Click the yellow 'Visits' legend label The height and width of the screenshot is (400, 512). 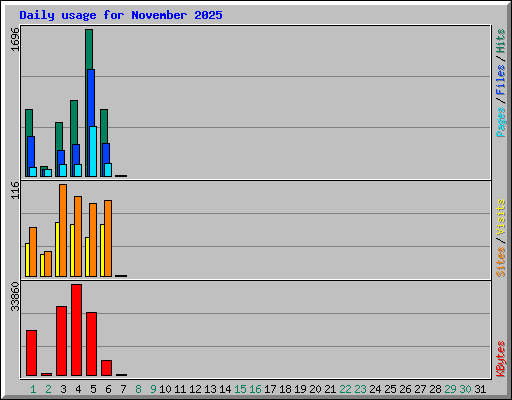pos(501,217)
